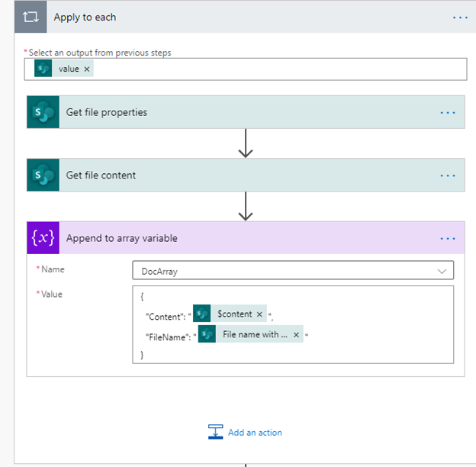Open Get file properties ellipsis menu
This screenshot has height=467, width=476.
click(448, 113)
